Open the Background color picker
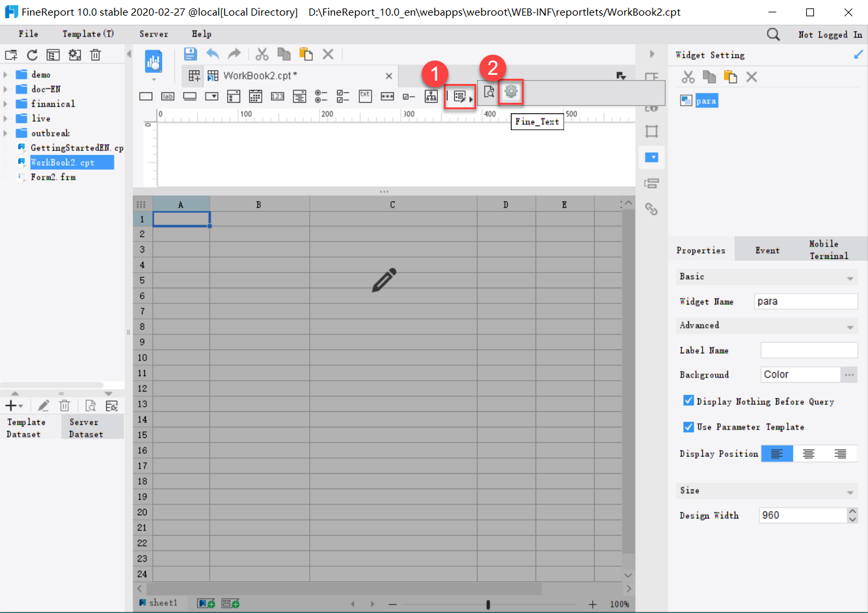 (850, 374)
